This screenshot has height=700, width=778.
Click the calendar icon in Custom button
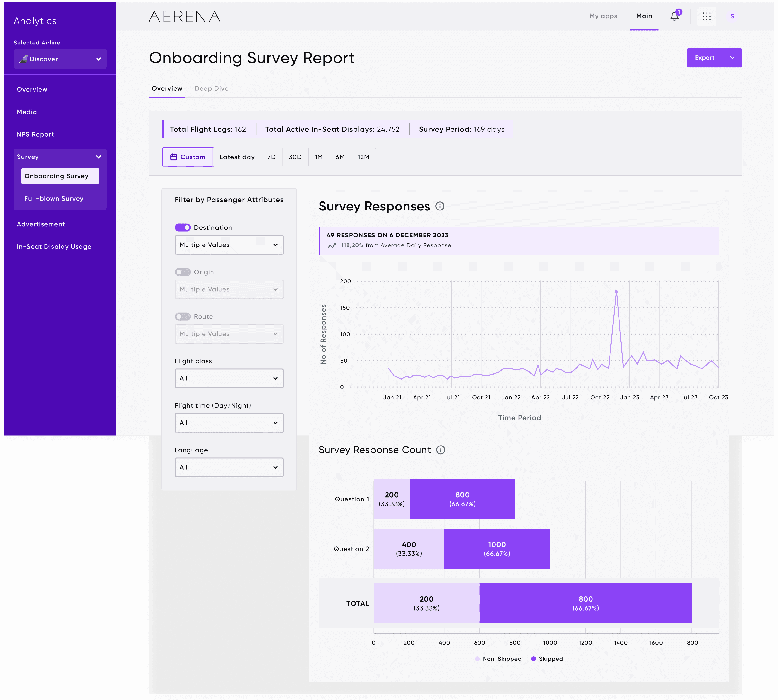click(174, 157)
